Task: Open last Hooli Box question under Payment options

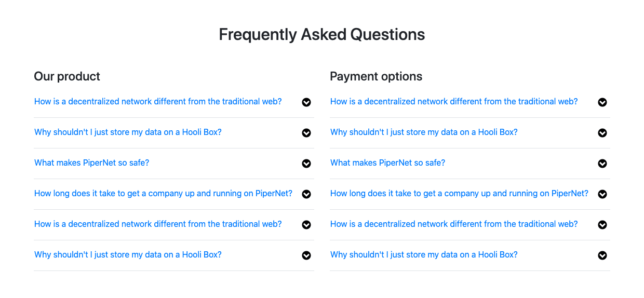Action: pos(424,255)
